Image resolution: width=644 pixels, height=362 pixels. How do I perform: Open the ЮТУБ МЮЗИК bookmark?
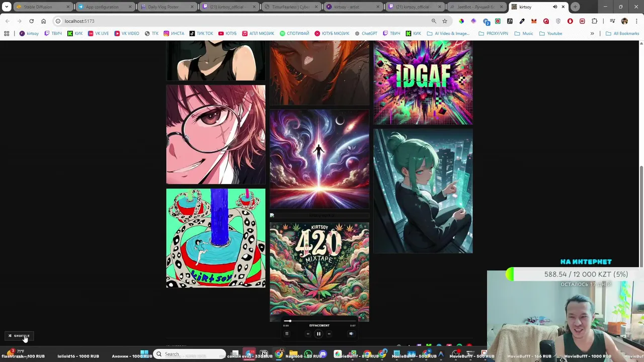[x=332, y=34]
